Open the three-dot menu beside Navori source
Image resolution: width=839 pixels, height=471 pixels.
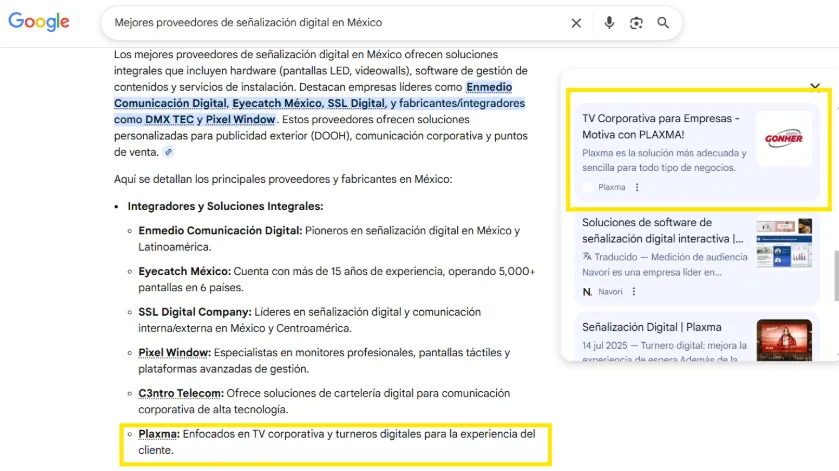pos(634,292)
